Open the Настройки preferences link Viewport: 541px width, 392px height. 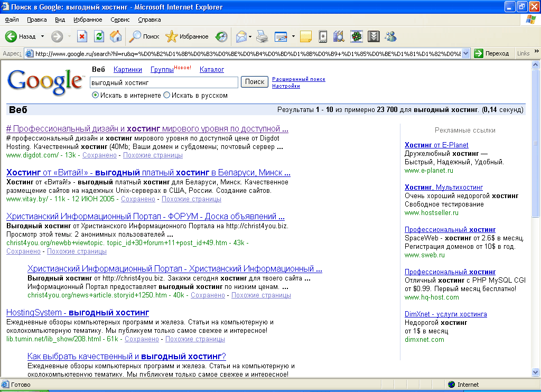[286, 86]
